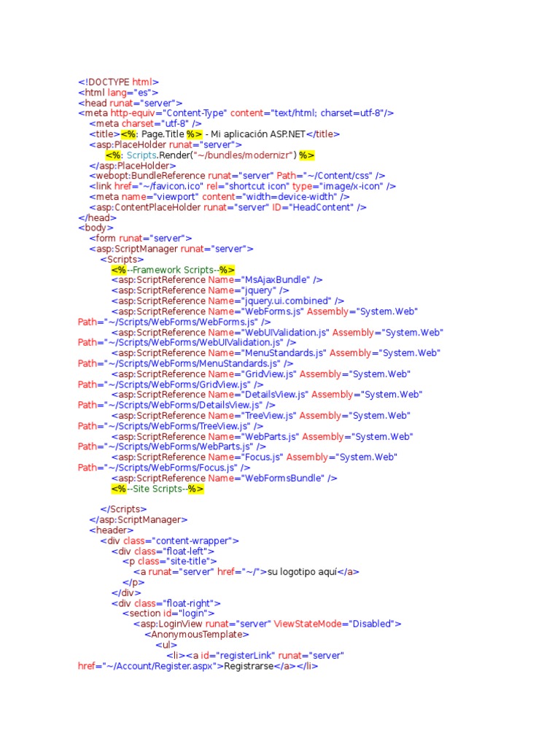
Task: Click the ScriptReference Name="MenuStandards.js" line
Action: pos(276,353)
